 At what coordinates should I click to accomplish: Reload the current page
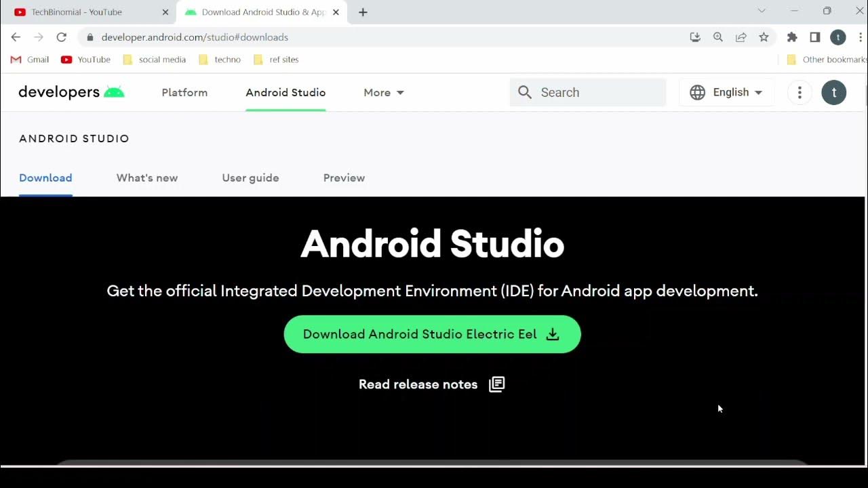(x=62, y=37)
